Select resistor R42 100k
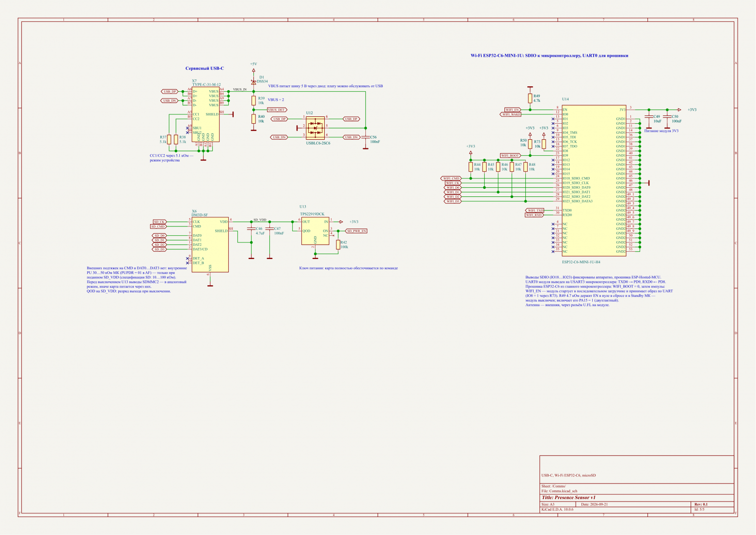Viewport: 756px width, 535px height. click(x=338, y=244)
